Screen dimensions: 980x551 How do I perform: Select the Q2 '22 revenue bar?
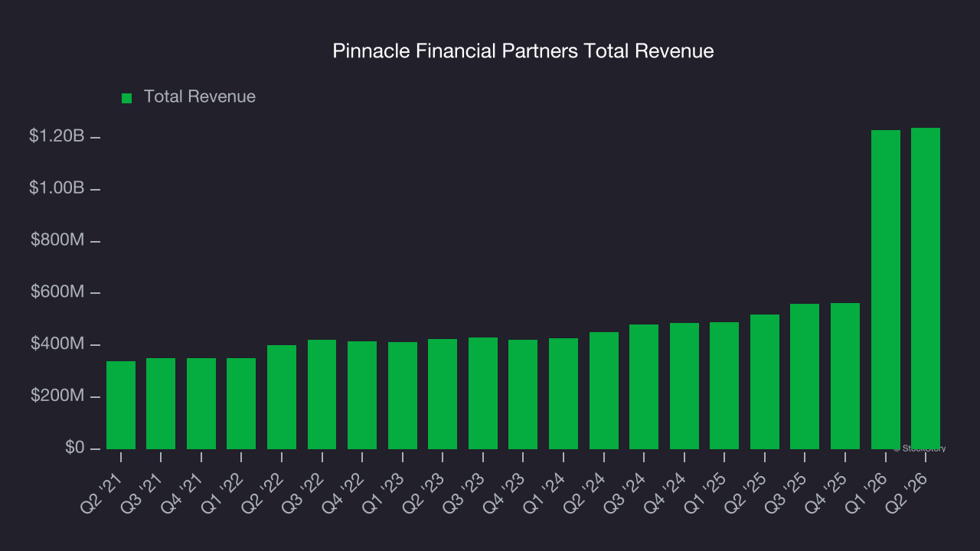point(282,397)
